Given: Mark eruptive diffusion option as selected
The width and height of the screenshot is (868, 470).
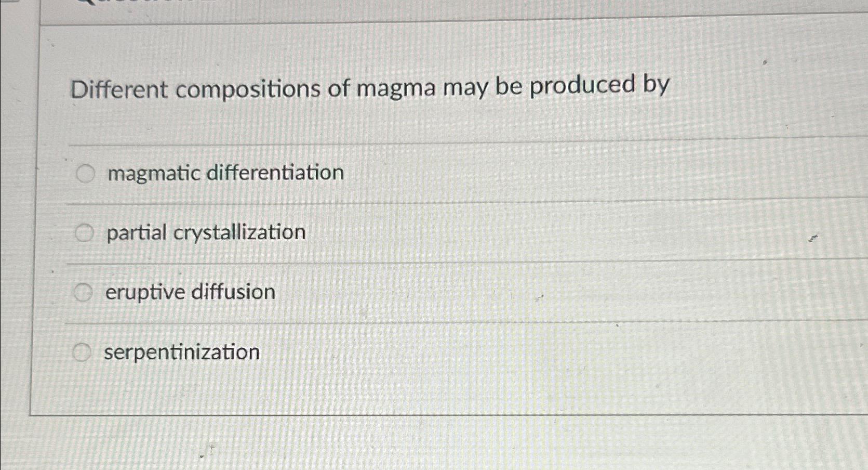Looking at the screenshot, I should (x=83, y=293).
